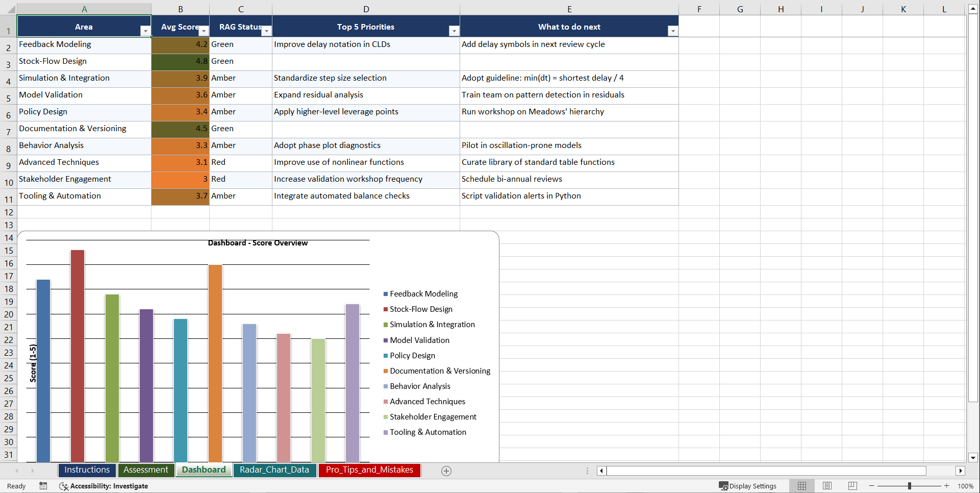Click the horizontal scrollbar right arrow

[961, 471]
